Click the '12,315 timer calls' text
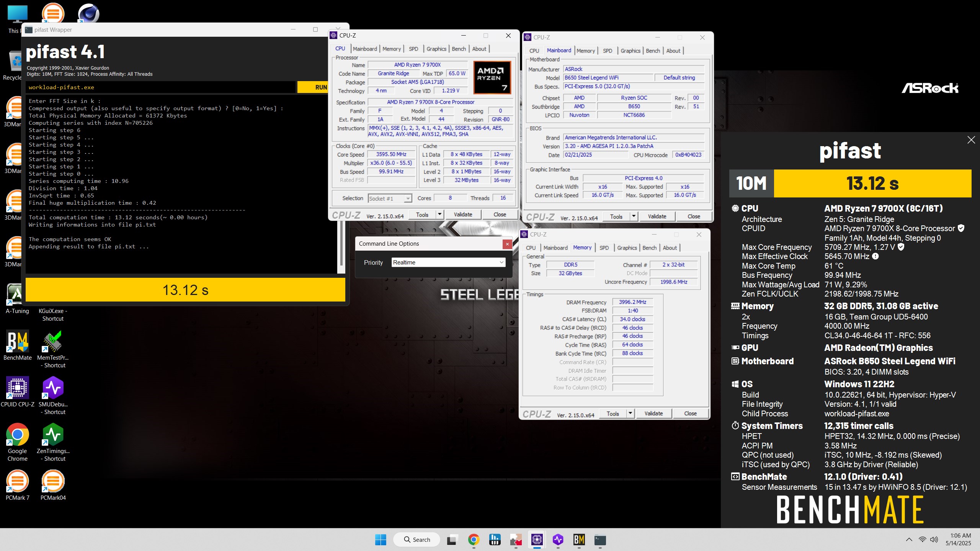Viewport: 980px width, 551px height. [859, 426]
